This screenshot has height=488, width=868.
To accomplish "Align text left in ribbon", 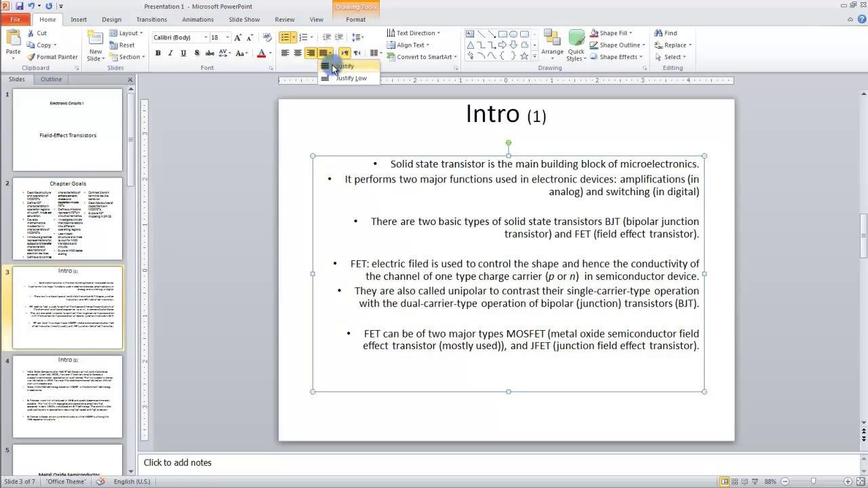I will click(x=285, y=53).
